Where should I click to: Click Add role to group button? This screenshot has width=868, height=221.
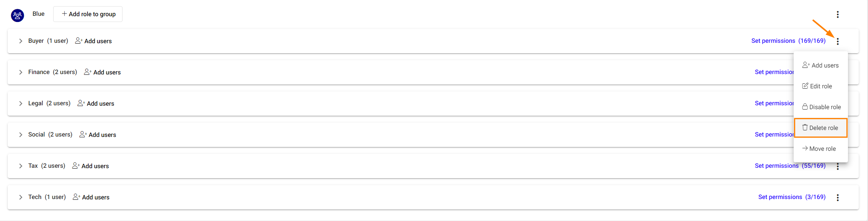point(88,14)
